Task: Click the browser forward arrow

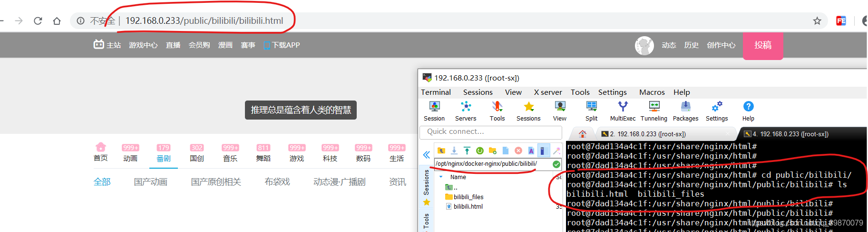Action: (19, 20)
